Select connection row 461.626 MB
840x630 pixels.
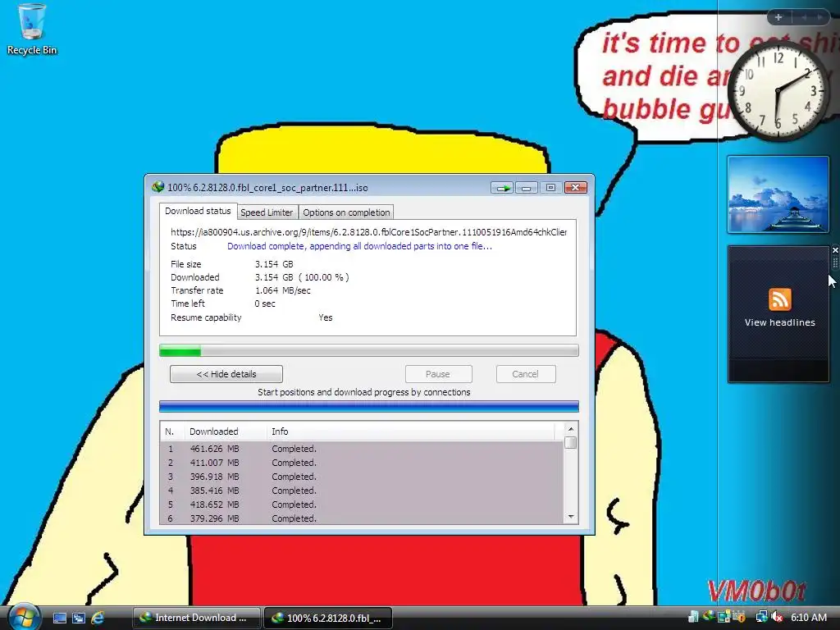point(362,449)
